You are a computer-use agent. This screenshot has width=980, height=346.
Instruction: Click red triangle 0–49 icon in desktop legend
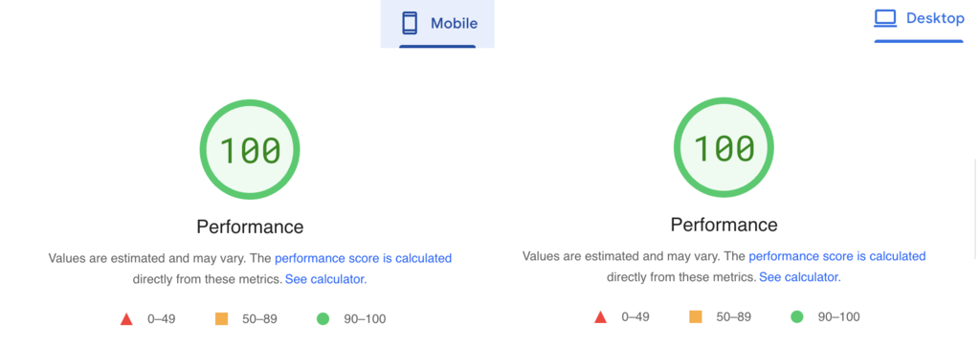point(601,317)
